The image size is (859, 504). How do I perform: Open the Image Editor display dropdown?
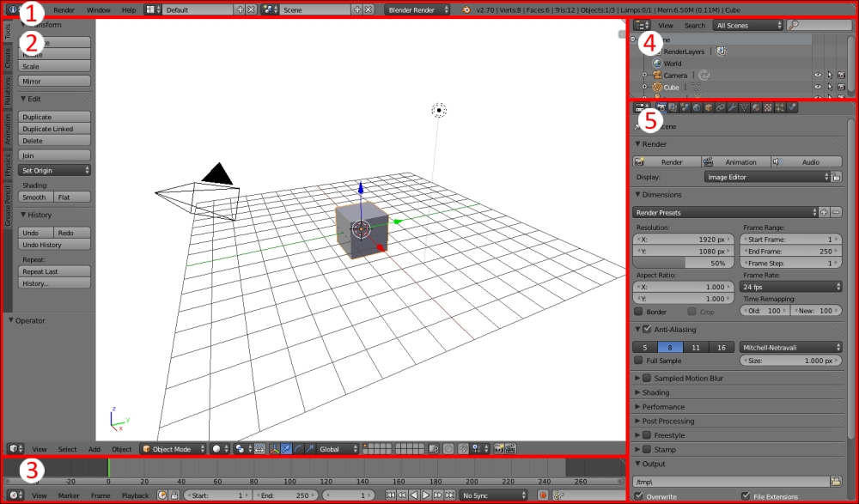coord(767,177)
